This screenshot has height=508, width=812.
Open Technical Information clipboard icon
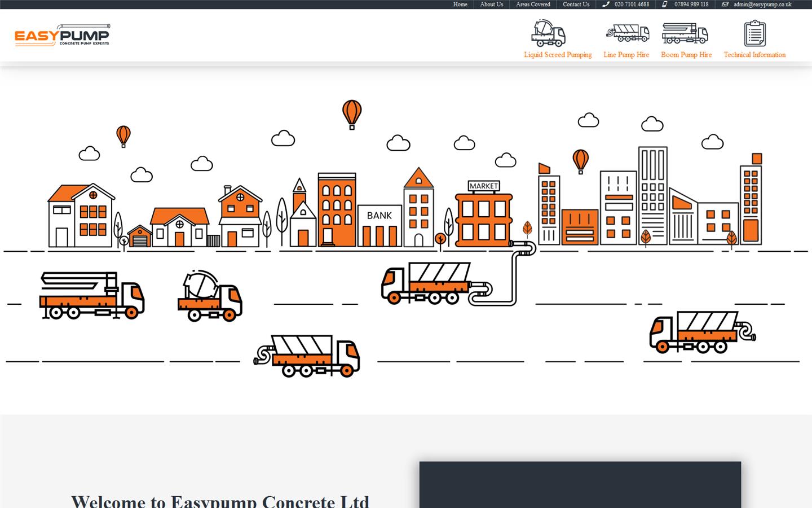[x=754, y=33]
